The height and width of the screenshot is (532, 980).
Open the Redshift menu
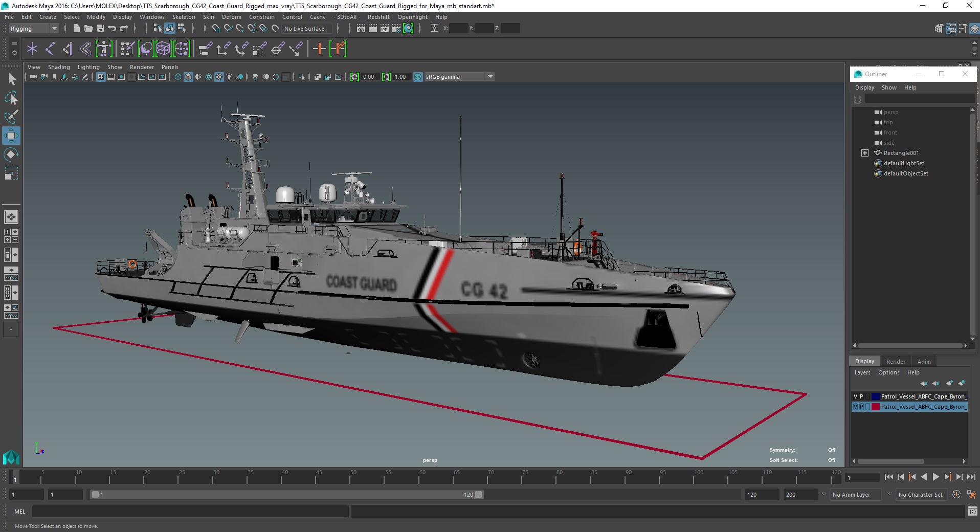click(x=378, y=17)
